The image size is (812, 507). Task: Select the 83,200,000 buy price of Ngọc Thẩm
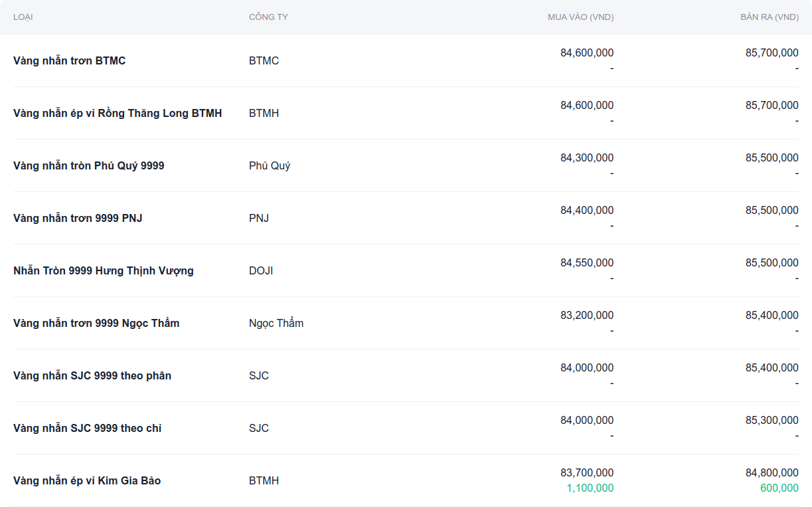587,315
